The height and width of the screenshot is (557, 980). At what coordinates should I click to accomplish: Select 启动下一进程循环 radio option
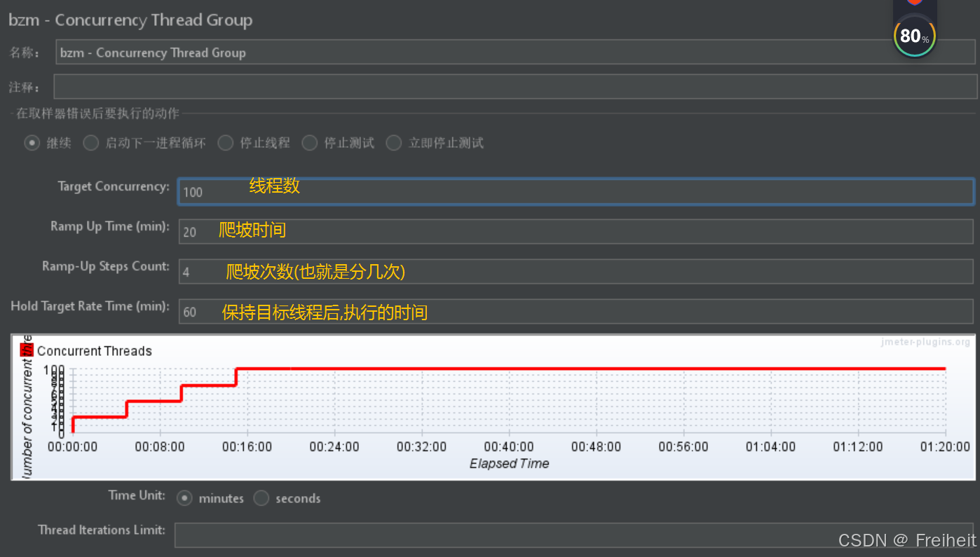90,143
